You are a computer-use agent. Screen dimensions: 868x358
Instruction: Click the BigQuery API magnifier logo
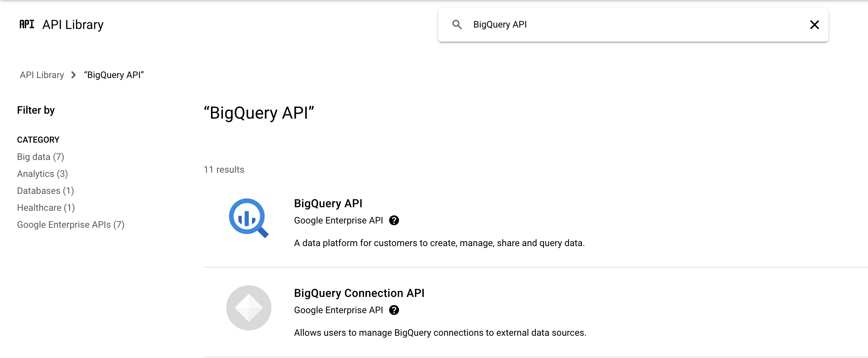(248, 218)
